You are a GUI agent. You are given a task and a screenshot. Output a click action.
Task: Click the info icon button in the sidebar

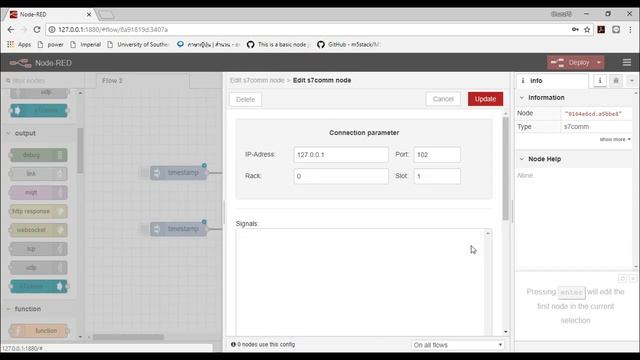point(600,81)
